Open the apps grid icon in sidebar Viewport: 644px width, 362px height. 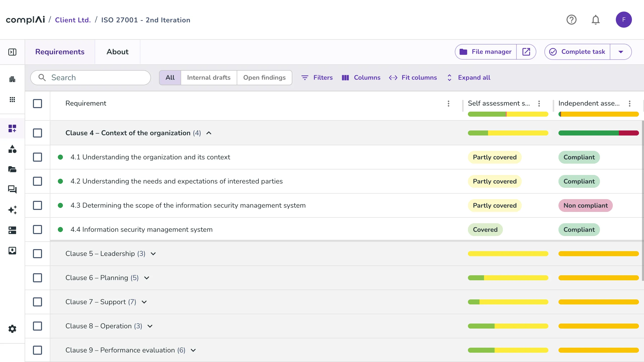12,100
